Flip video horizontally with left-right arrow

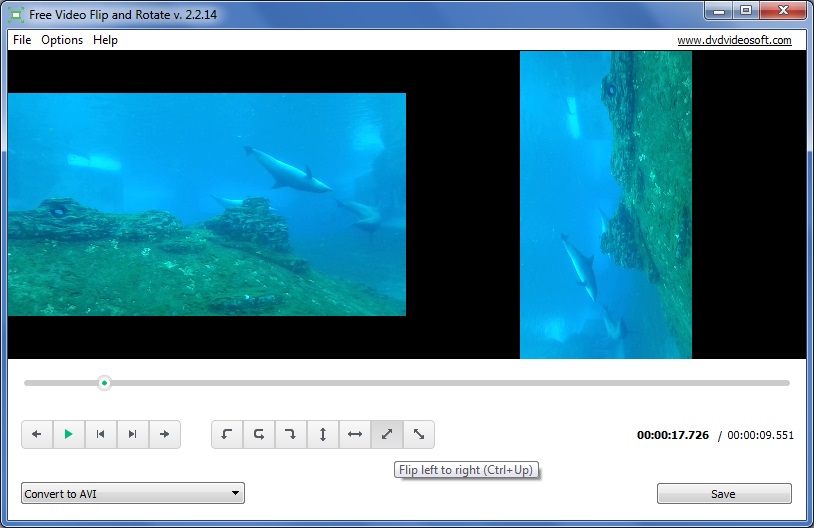(x=355, y=434)
